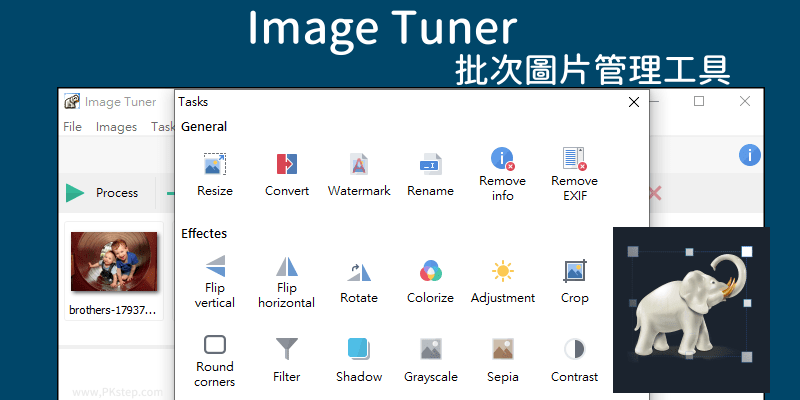Click the red X remove icon in toolbar
Image resolution: width=800 pixels, height=400 pixels.
[655, 193]
